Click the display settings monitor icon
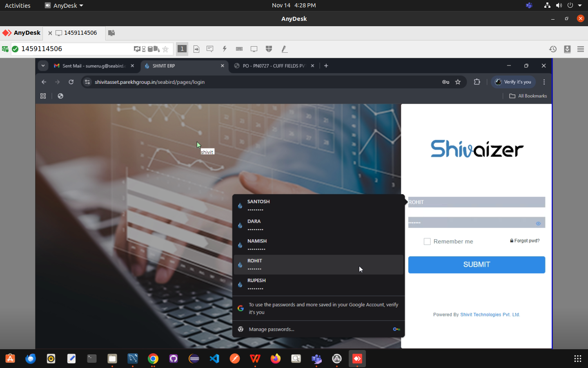The image size is (588, 368). [254, 49]
